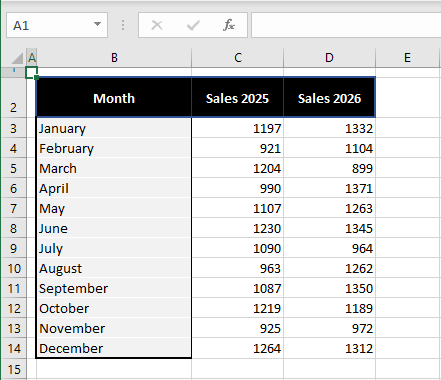
Task: Click the cell with value 925
Action: click(x=238, y=328)
